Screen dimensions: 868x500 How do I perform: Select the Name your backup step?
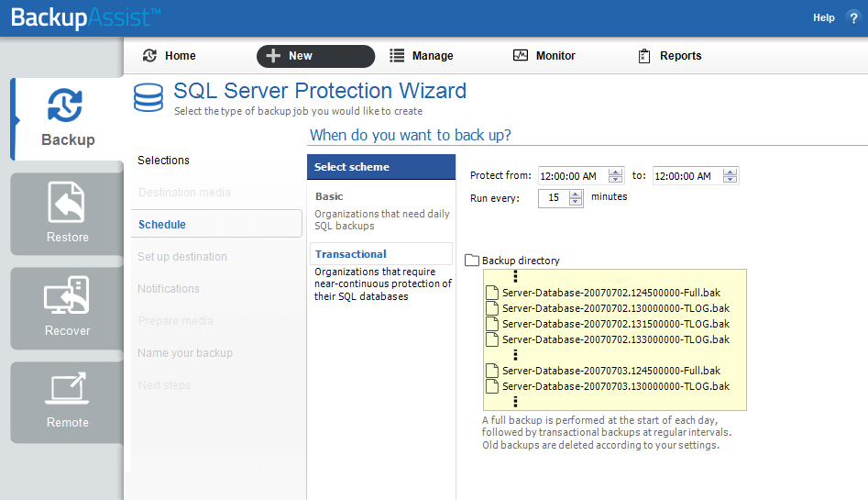tap(185, 353)
